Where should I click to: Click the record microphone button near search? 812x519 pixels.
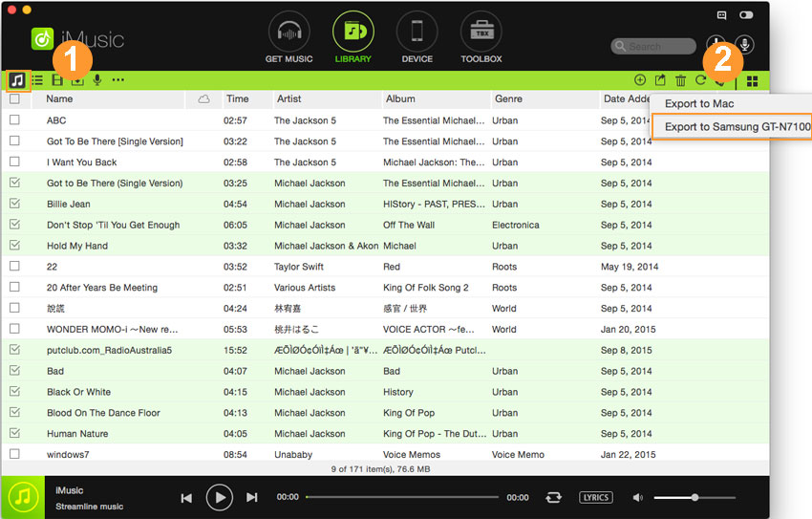[743, 45]
